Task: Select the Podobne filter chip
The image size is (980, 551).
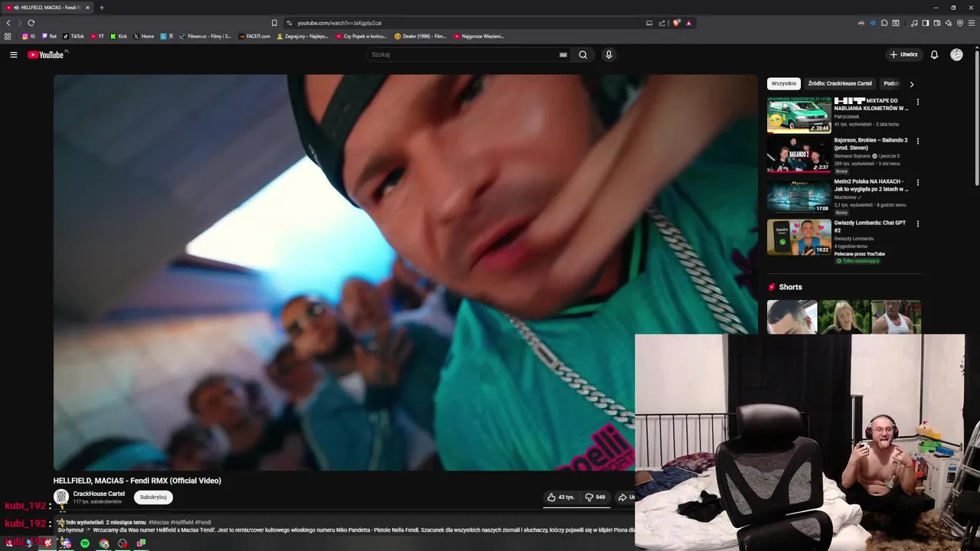Action: coord(891,83)
